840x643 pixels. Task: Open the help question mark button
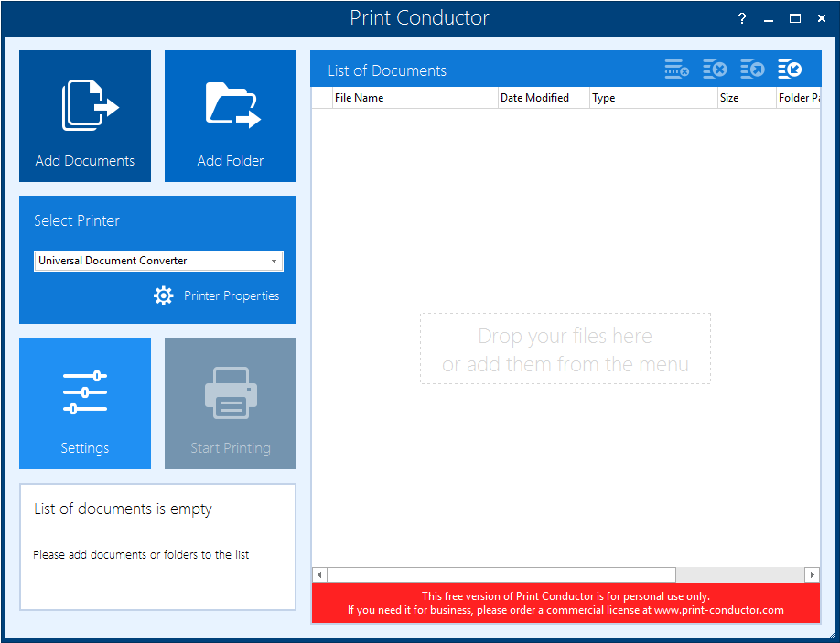pyautogui.click(x=742, y=18)
